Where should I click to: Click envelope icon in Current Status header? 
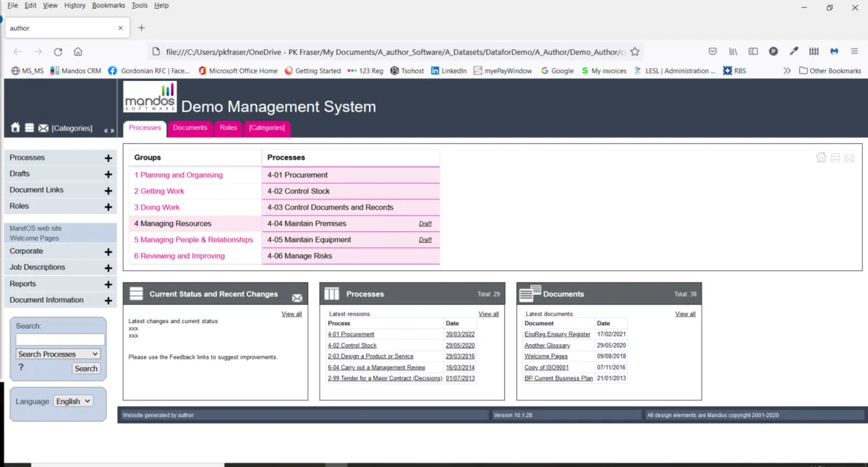click(x=297, y=298)
